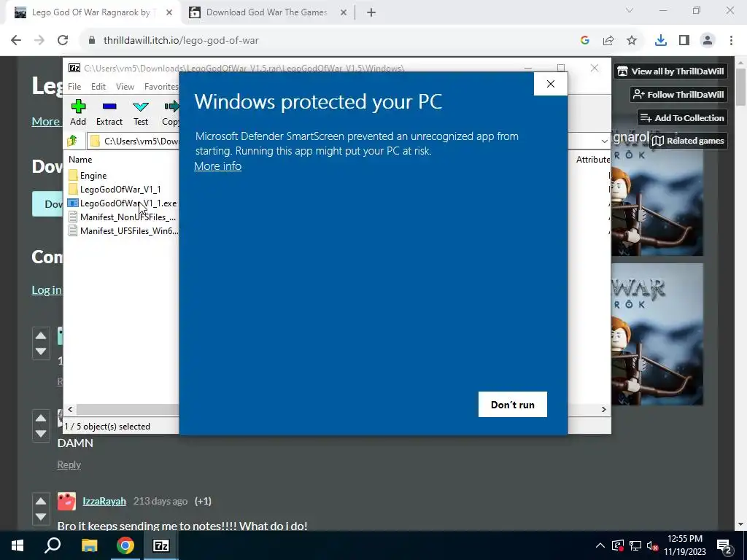Viewport: 747px width, 560px height.
Task: Open Windows taskbar search
Action: pos(53,545)
